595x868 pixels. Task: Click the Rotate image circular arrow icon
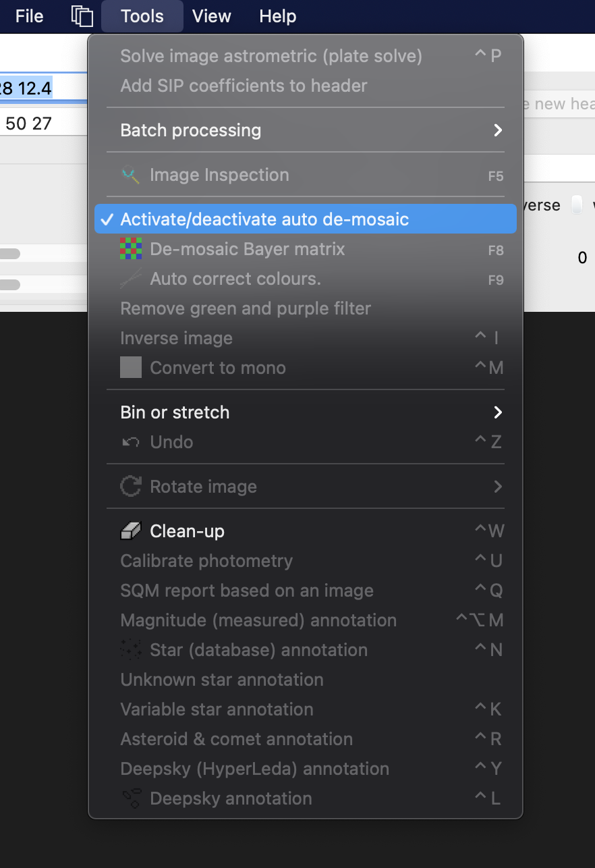[131, 487]
